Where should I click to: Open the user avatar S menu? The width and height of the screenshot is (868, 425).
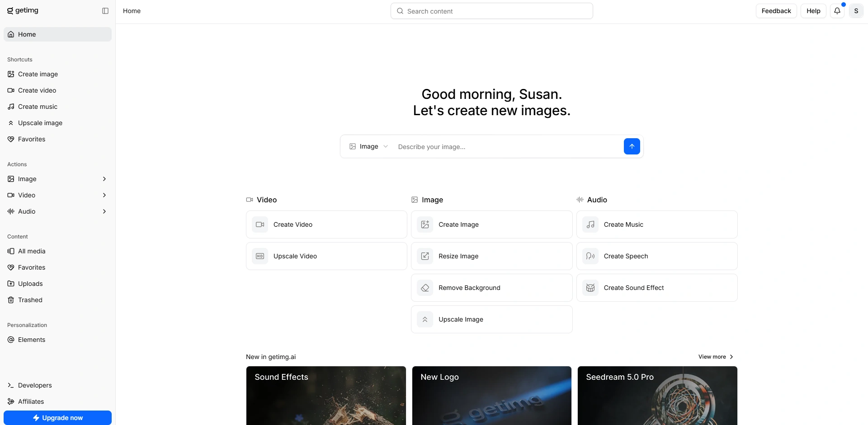click(x=856, y=11)
